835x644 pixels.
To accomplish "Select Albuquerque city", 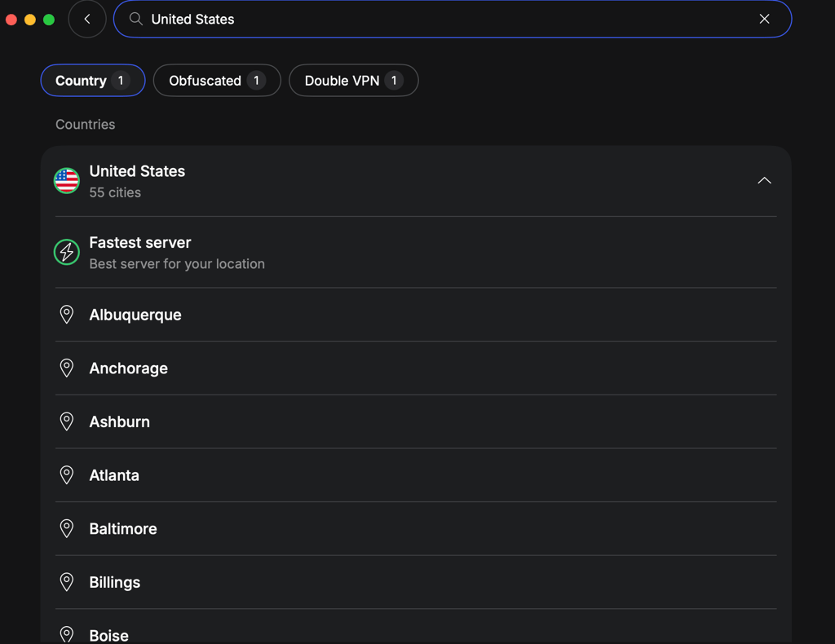I will point(416,315).
